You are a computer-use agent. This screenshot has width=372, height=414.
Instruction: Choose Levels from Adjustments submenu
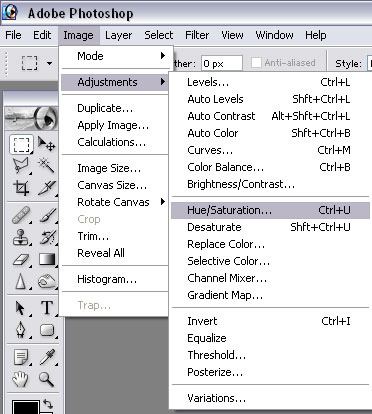270,82
